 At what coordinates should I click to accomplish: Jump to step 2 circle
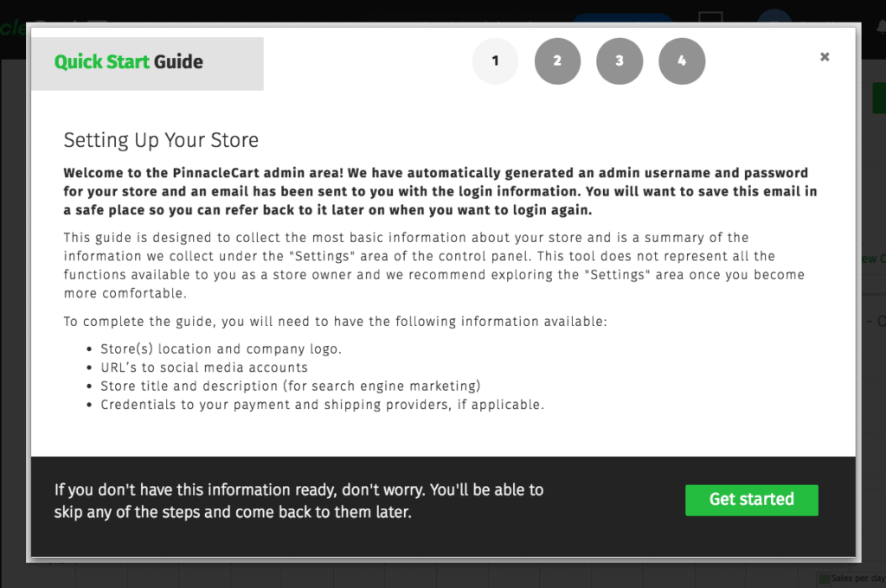557,61
